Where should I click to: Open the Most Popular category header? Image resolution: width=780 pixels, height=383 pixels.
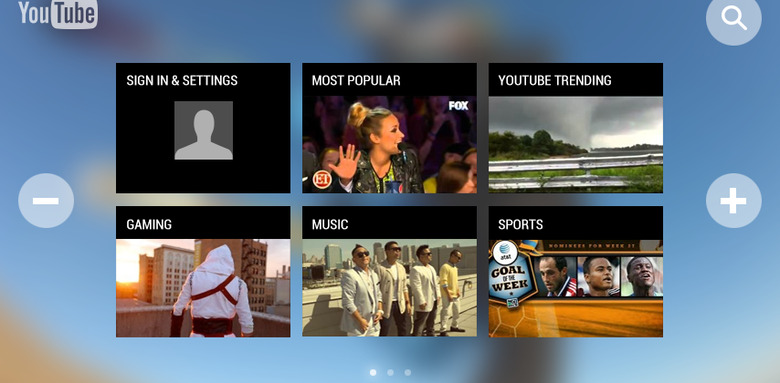point(356,80)
